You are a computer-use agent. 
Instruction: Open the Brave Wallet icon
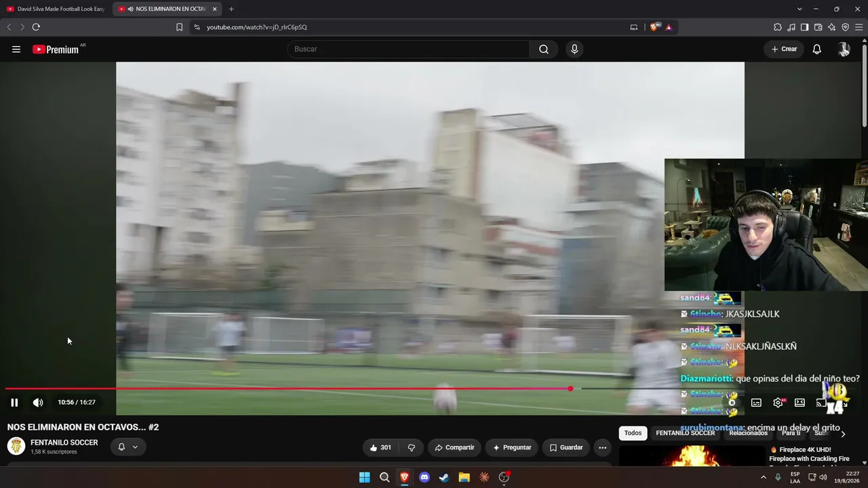(x=818, y=27)
